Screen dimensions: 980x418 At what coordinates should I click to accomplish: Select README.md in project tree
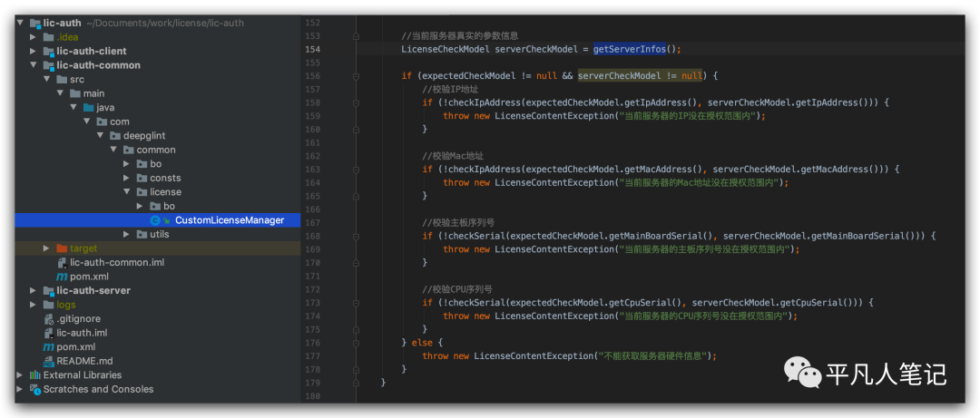(x=84, y=361)
